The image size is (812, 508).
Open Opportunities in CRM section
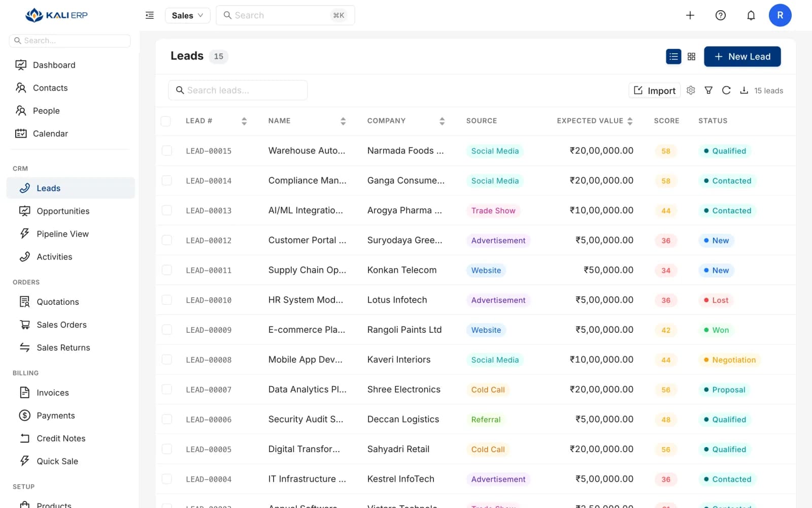point(71,211)
